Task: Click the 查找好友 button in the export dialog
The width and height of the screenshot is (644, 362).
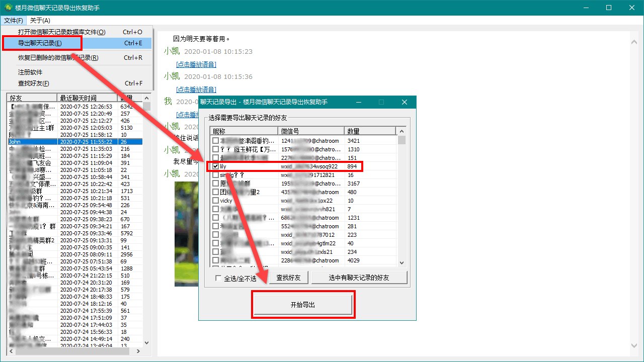Action: (288, 278)
